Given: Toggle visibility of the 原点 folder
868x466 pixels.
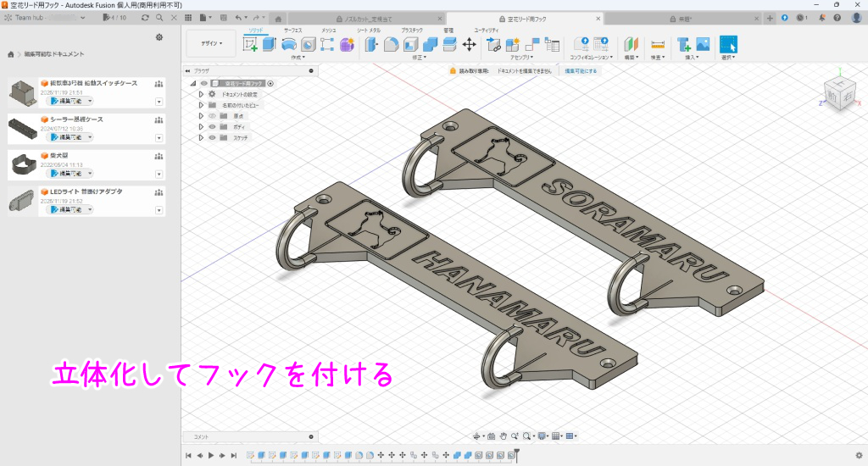Looking at the screenshot, I should coord(212,115).
